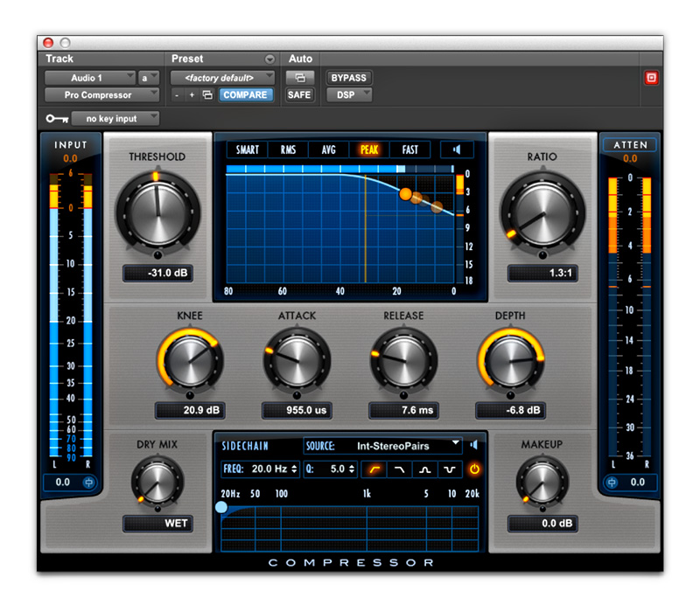Click the dry mix WET value field
The width and height of the screenshot is (700, 612).
[158, 524]
